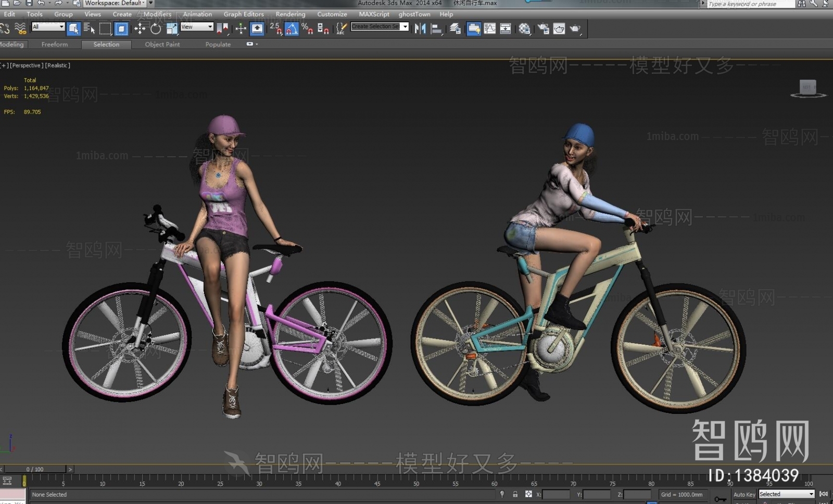Click the Mirror tool icon
Viewport: 833px width, 504px height.
pyautogui.click(x=420, y=29)
